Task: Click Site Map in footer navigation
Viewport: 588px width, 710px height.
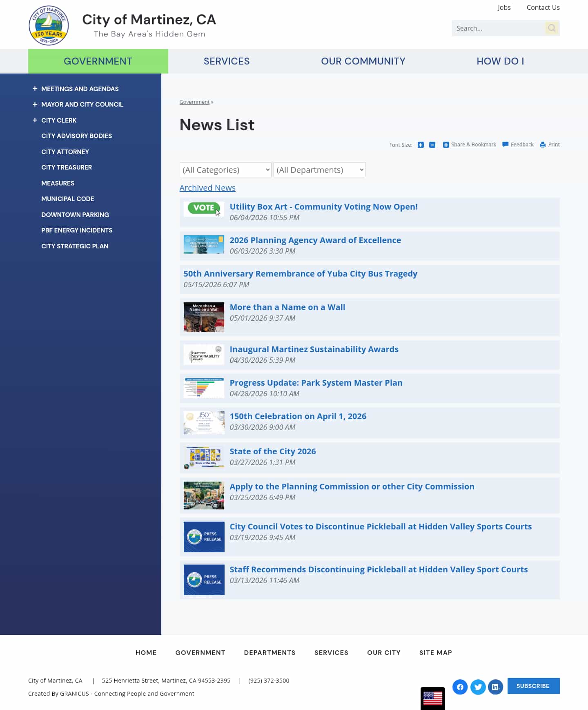Action: (x=436, y=652)
